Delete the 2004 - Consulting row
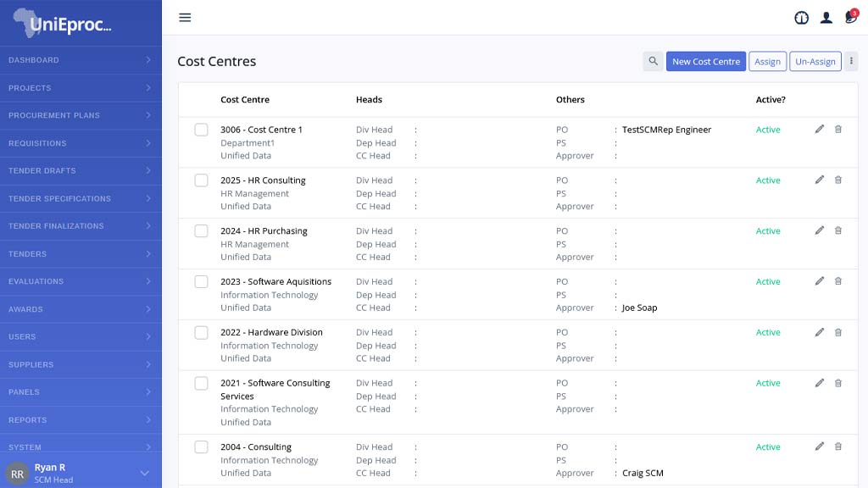 click(838, 446)
